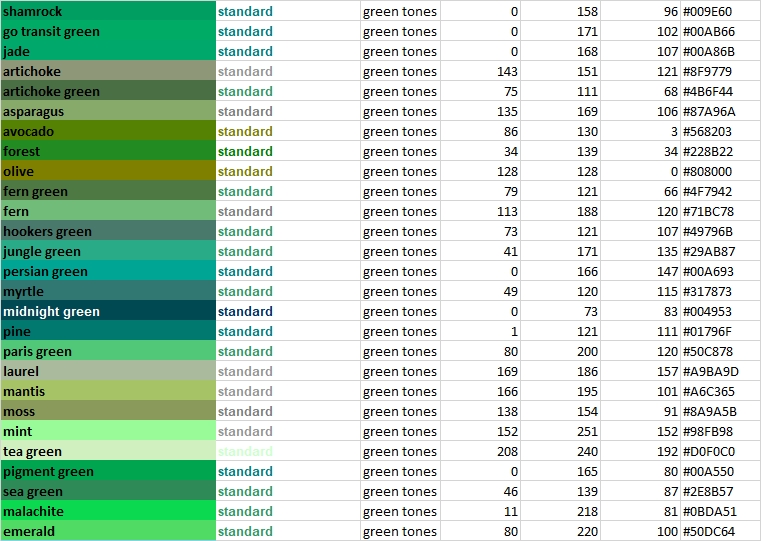The width and height of the screenshot is (761, 541).
Task: Select the shamrock color name cell
Action: [108, 11]
